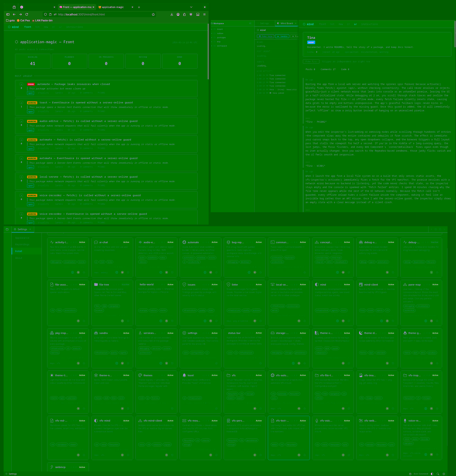This screenshot has height=476, width=456.
Task: Click the bug report icon in status bar
Action: point(410,474)
